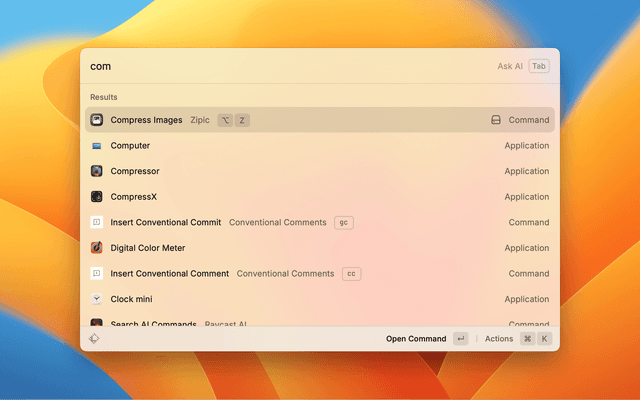Click the CompressX app icon

[97, 197]
